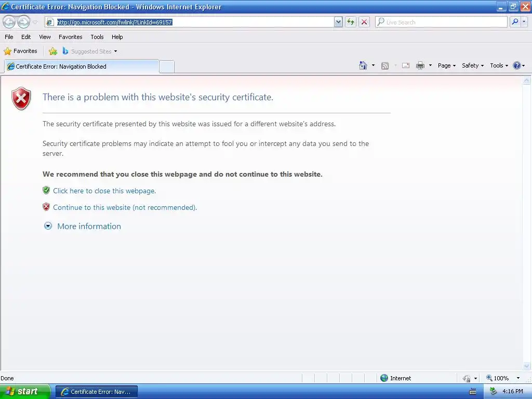Click the red shield error icon
The image size is (532, 399).
21,98
